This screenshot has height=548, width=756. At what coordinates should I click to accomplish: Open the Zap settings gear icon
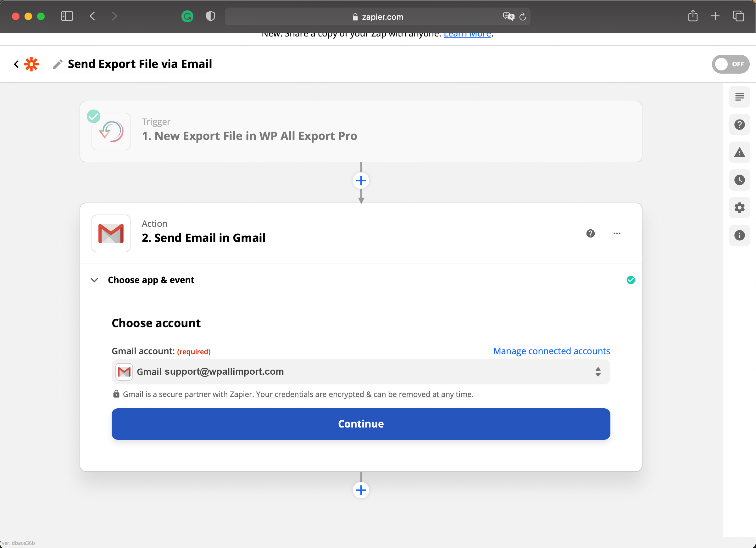tap(739, 208)
